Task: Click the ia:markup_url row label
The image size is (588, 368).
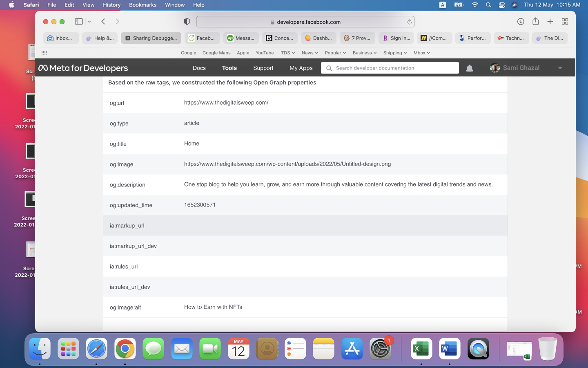Action: [x=127, y=226]
